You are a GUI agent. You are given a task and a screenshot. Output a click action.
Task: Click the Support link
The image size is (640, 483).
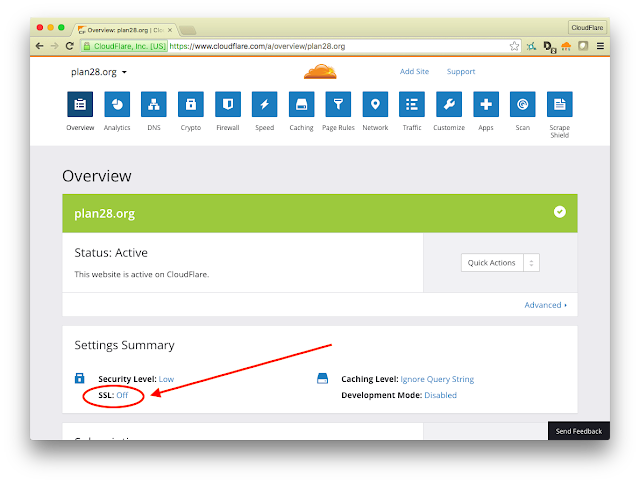[461, 71]
